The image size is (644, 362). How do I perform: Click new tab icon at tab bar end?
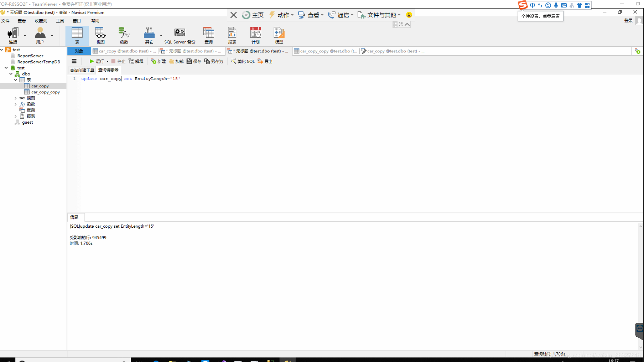point(637,51)
